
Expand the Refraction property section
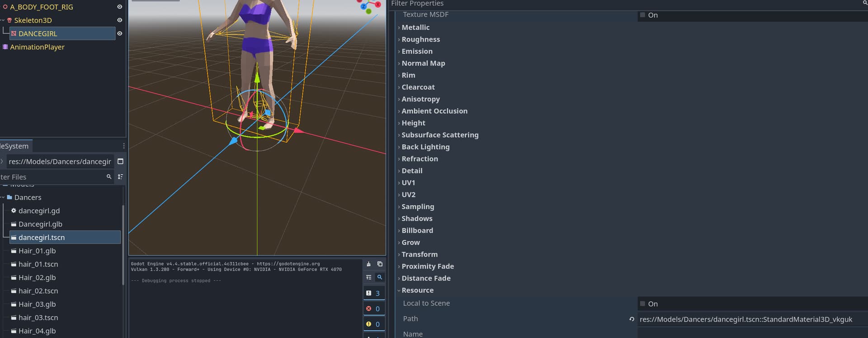tap(420, 159)
